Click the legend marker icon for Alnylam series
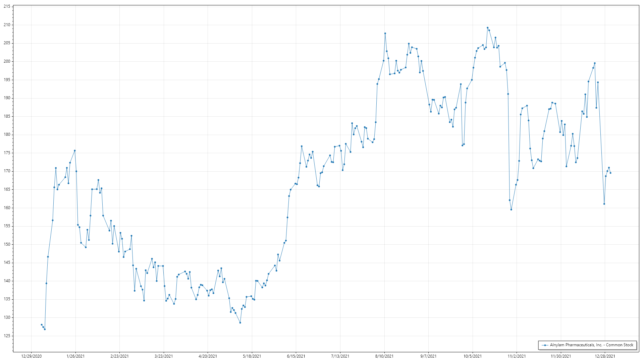644x362 pixels. (x=545, y=345)
